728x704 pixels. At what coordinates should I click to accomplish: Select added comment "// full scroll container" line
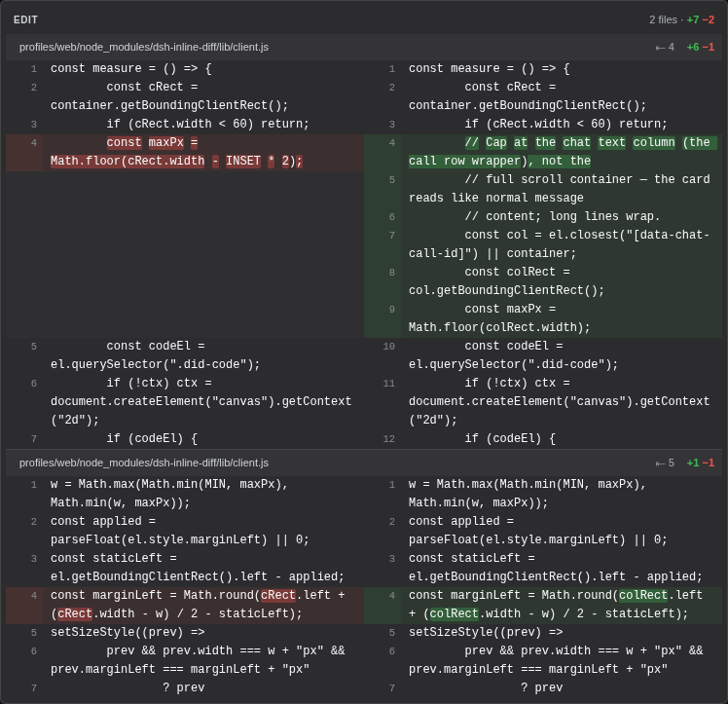pos(543,189)
